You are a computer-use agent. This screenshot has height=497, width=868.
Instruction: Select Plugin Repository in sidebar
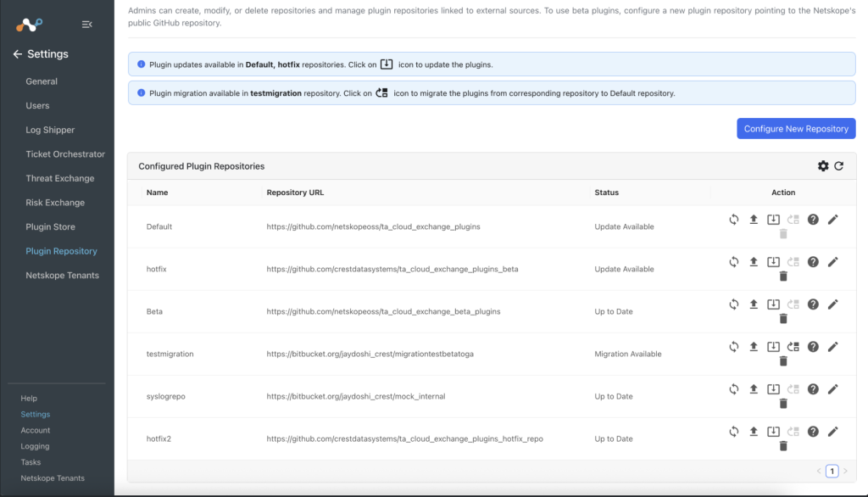coord(61,251)
